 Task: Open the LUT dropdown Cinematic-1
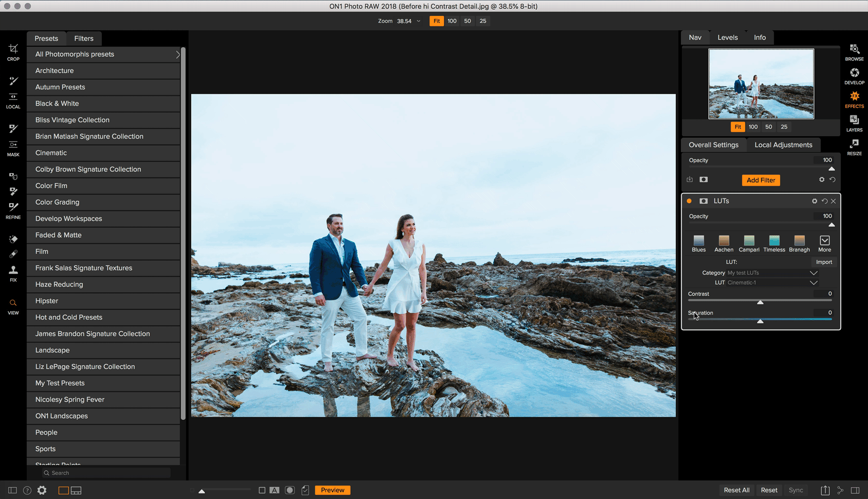772,282
